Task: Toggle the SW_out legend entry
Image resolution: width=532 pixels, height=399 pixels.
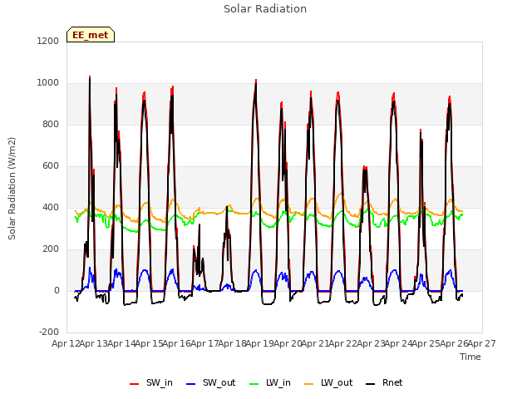Action: click(210, 382)
